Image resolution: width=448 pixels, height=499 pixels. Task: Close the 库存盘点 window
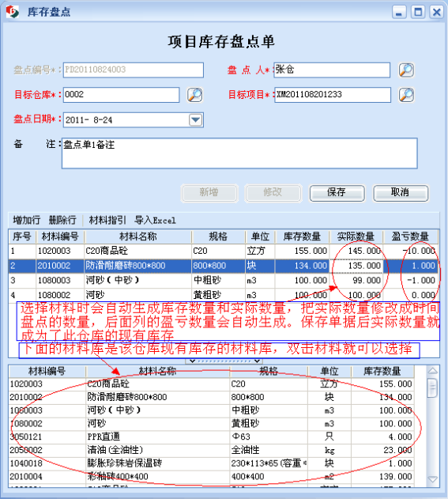coord(437,12)
